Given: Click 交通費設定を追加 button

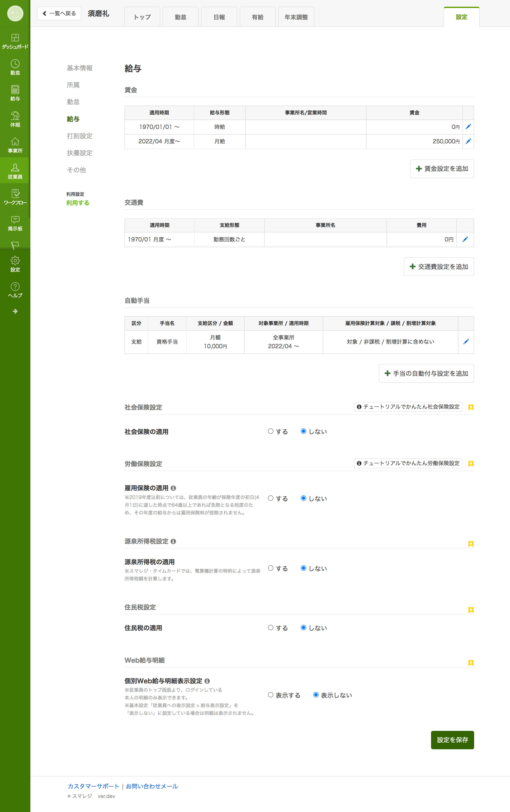Looking at the screenshot, I should [439, 267].
